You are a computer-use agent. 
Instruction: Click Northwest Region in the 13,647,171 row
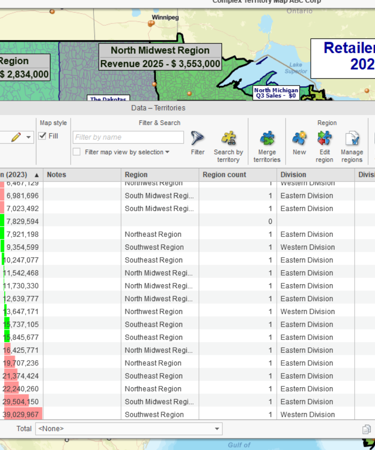click(154, 312)
